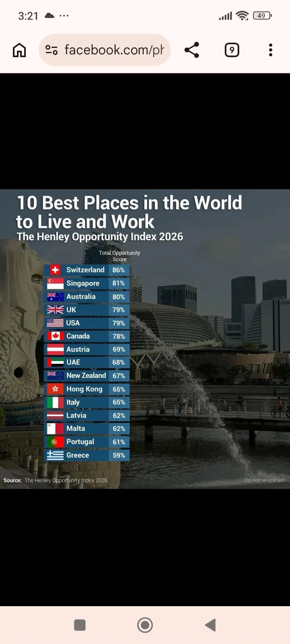Tap the American flag icon
Viewport: 290px width, 644px height.
pos(55,323)
